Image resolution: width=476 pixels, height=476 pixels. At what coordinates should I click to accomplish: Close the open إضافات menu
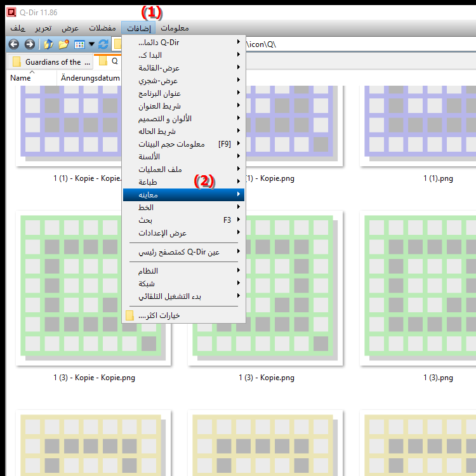click(138, 28)
